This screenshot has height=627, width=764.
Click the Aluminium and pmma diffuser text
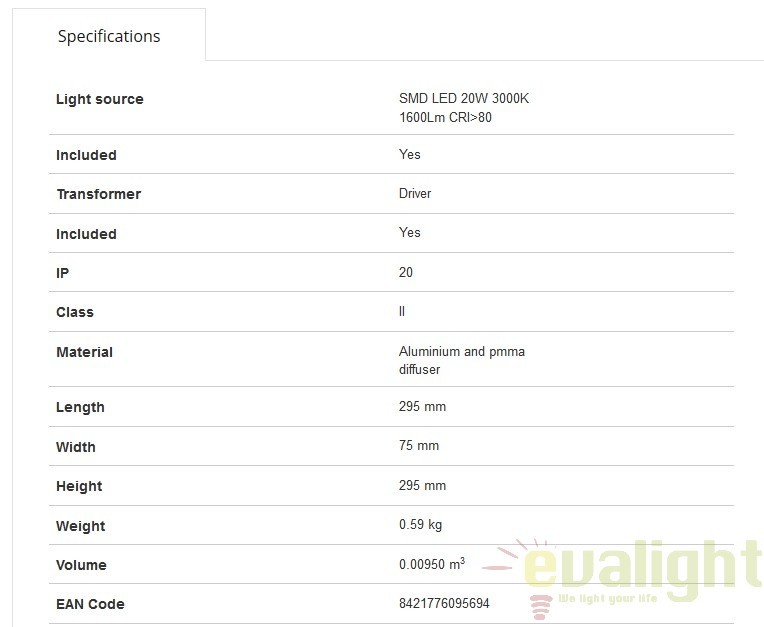[461, 360]
